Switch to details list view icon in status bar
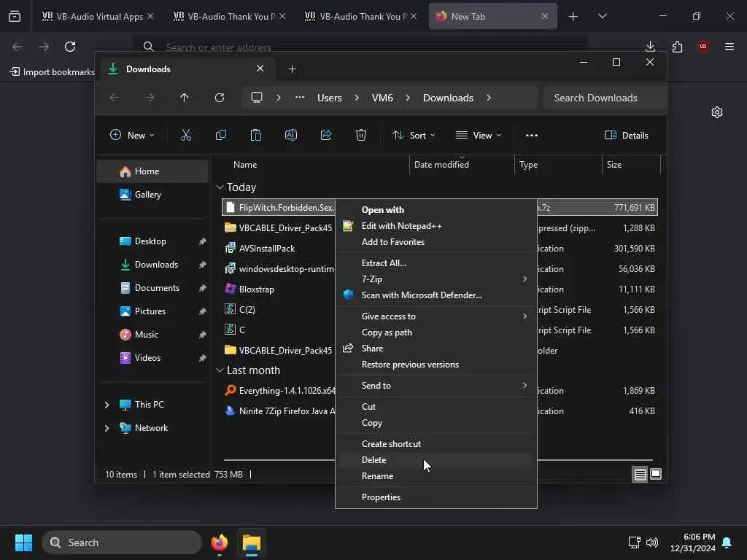The image size is (747, 560). pos(640,474)
